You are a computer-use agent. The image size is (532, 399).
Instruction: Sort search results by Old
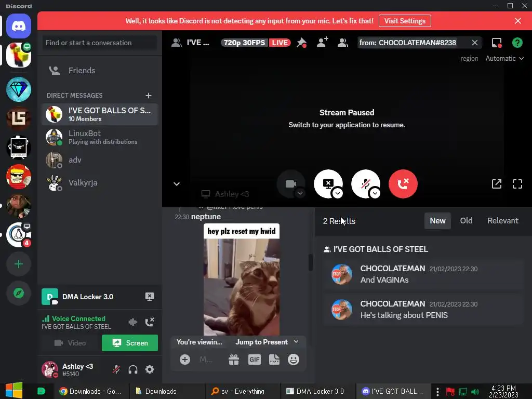point(466,221)
